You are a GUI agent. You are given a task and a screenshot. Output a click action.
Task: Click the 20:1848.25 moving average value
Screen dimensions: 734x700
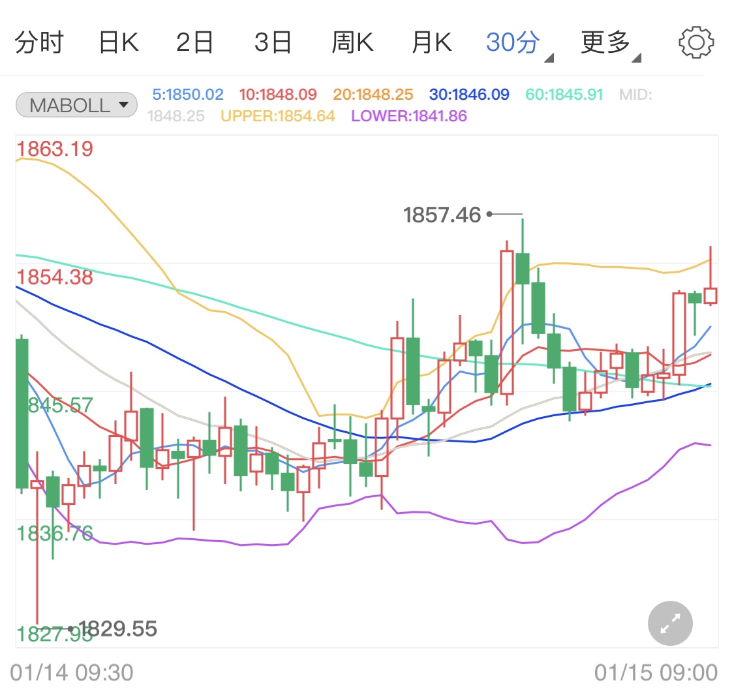[x=373, y=95]
